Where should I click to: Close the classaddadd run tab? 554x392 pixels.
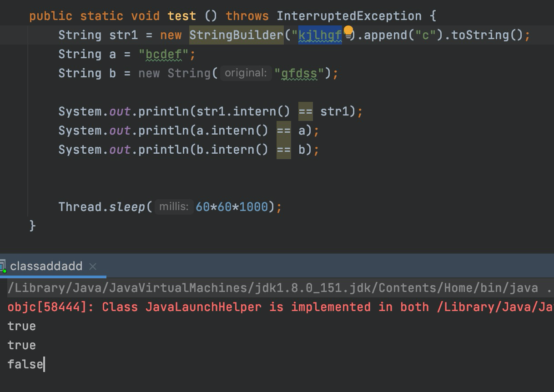point(93,266)
